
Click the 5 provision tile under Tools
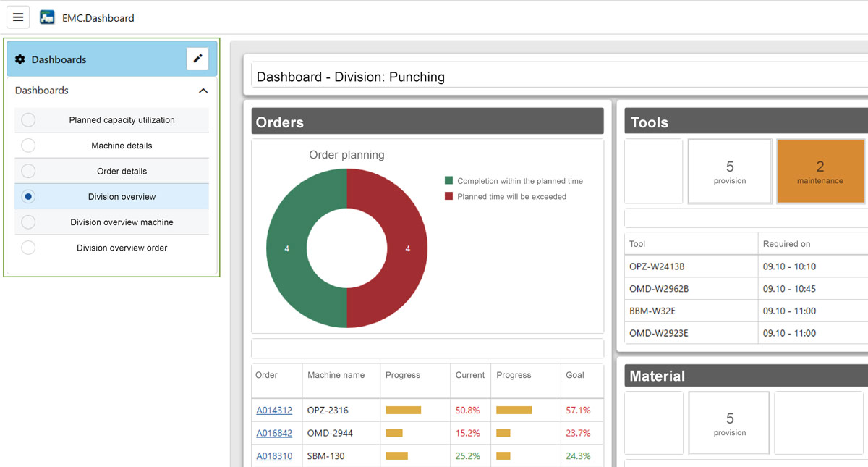[x=729, y=172]
